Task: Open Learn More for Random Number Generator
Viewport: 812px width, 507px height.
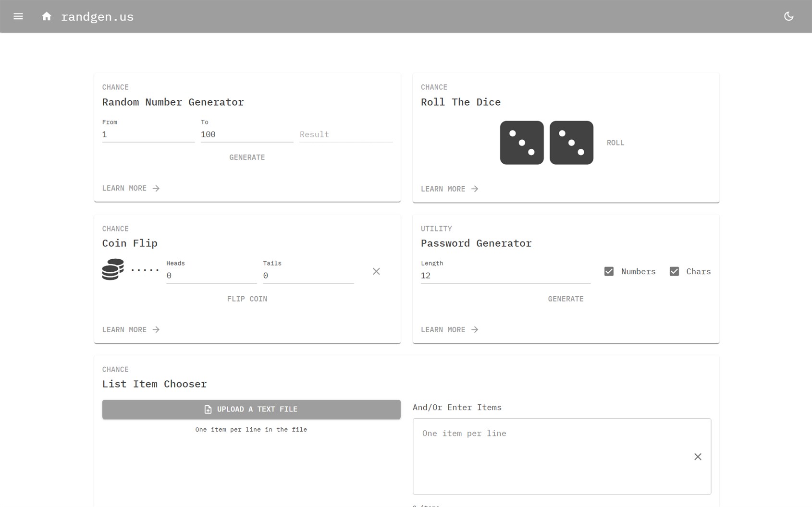Action: [131, 188]
